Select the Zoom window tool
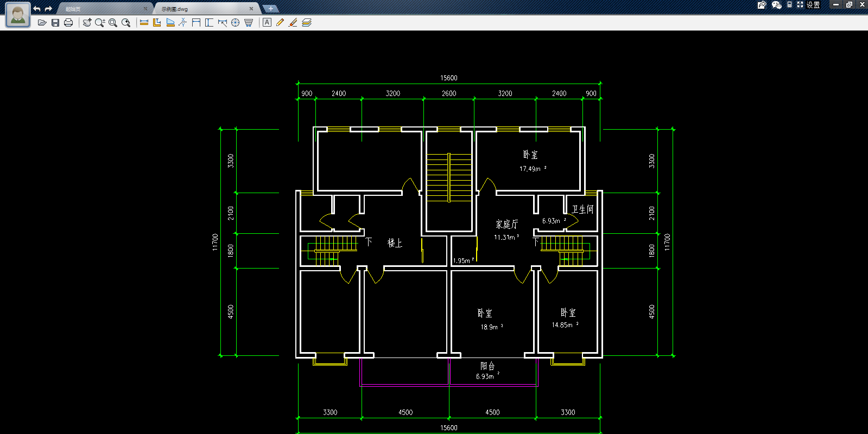 (113, 23)
